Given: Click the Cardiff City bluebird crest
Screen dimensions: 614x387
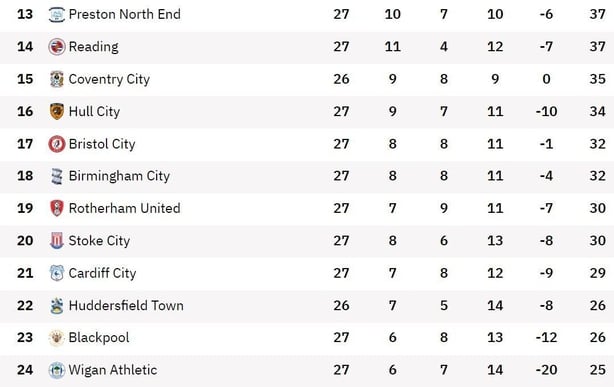Looking at the screenshot, I should point(57,273).
